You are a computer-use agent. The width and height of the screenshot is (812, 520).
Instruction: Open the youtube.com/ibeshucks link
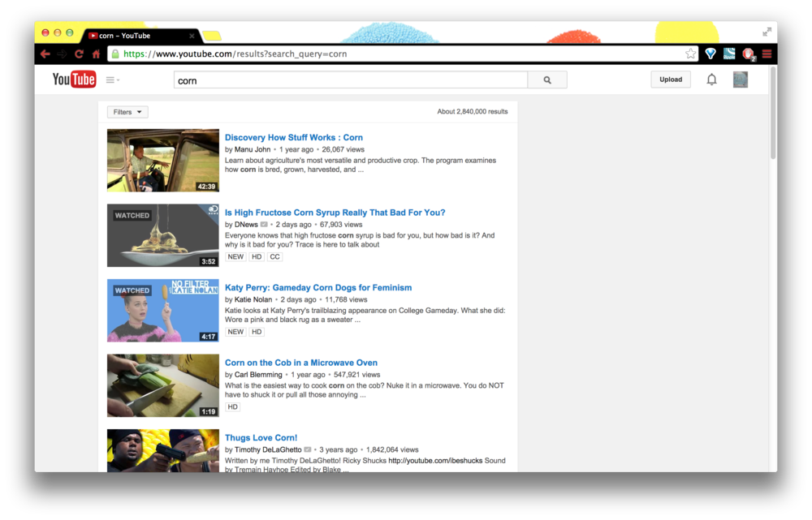coord(435,461)
